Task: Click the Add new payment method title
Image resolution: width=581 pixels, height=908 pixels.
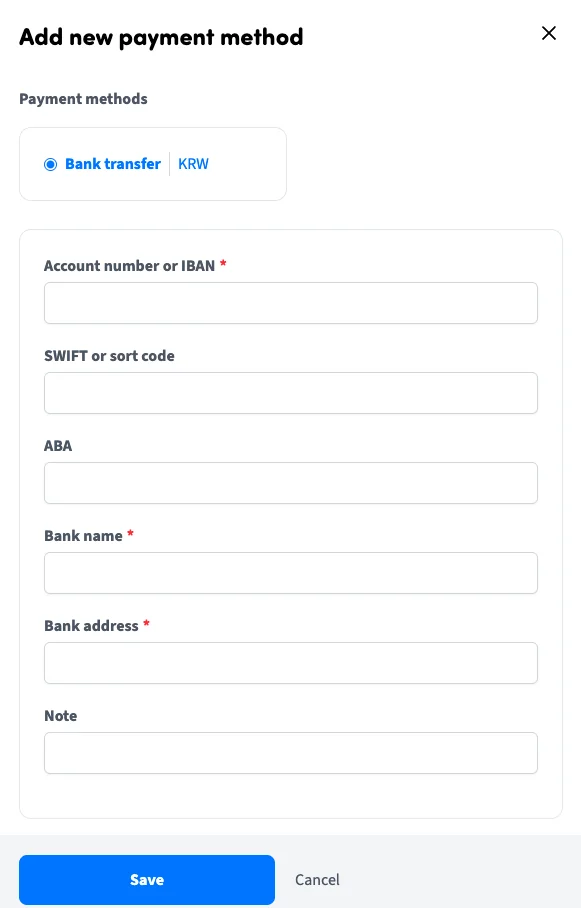Action: click(x=160, y=37)
